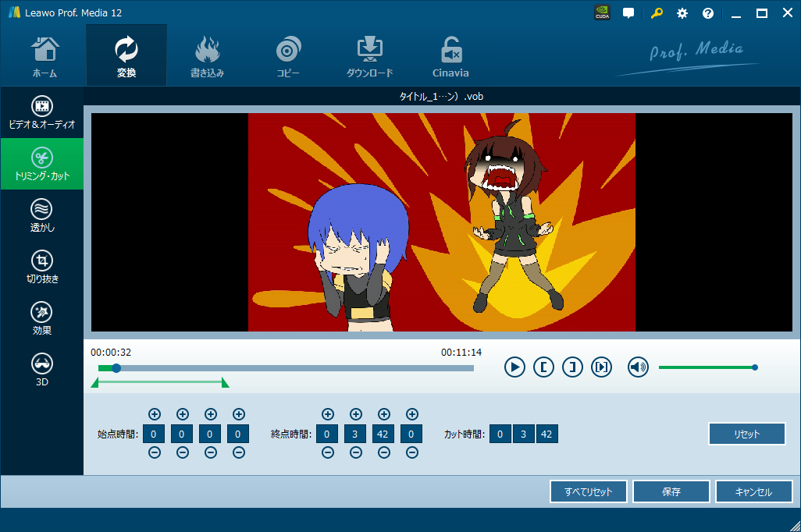Mute audio using the speaker icon
Image resolution: width=801 pixels, height=532 pixels.
click(x=638, y=367)
